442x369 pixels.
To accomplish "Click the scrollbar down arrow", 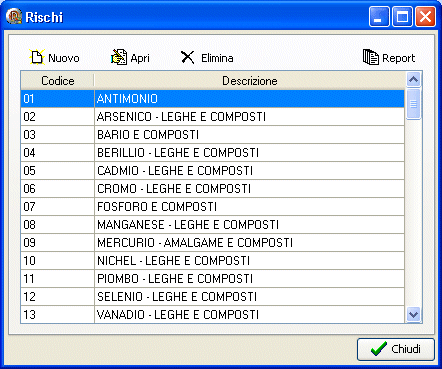I will (x=413, y=315).
